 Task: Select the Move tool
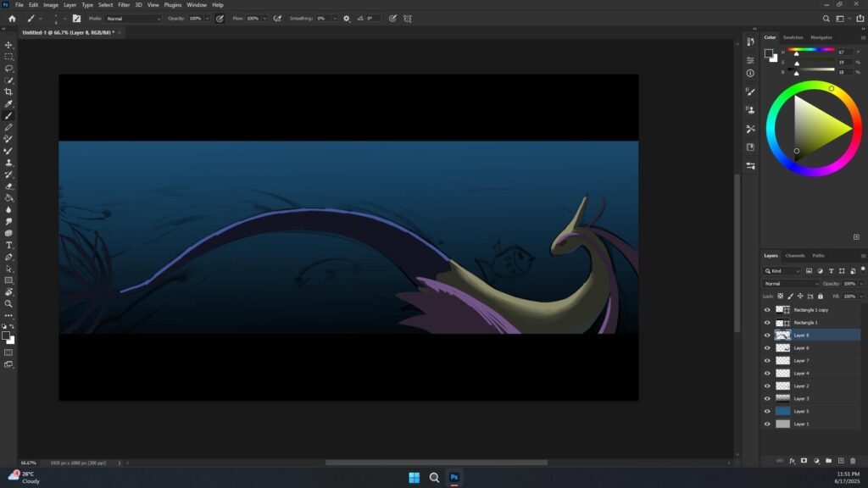(8, 45)
